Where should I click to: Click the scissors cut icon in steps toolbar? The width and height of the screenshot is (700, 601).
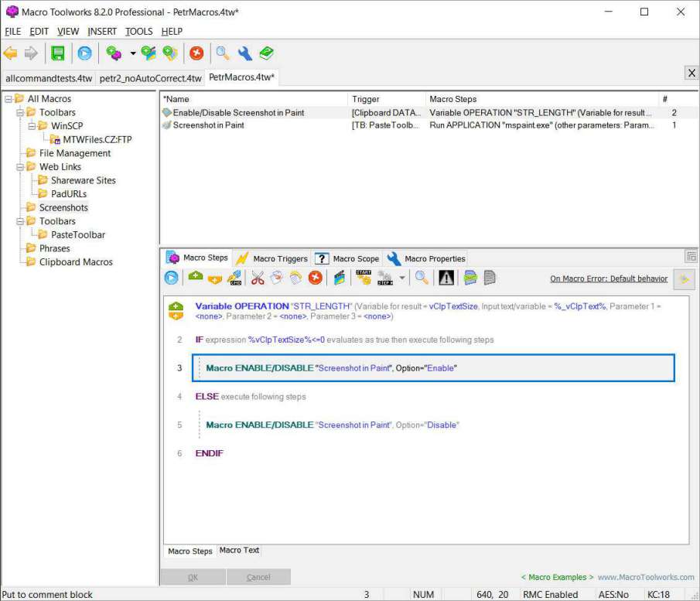coord(258,278)
